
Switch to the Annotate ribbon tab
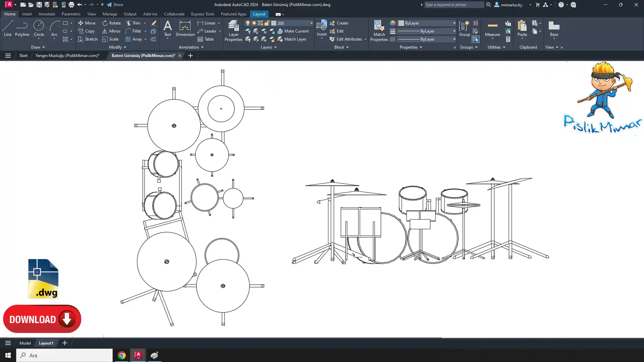click(x=47, y=14)
